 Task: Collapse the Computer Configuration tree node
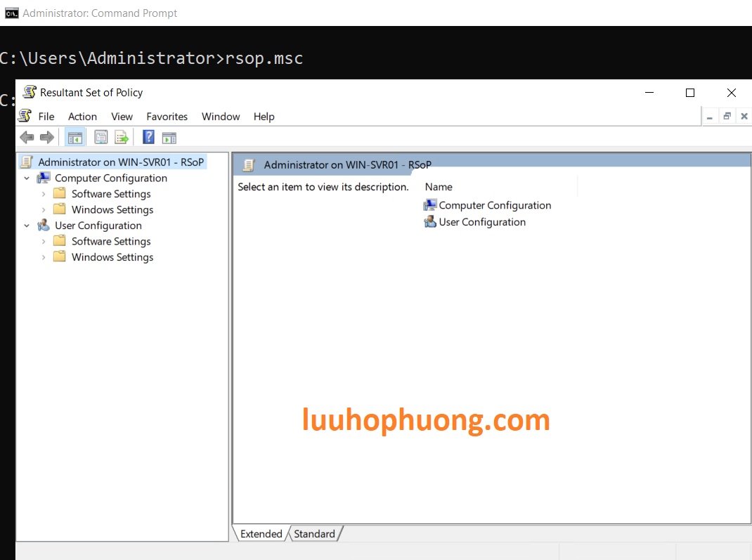(27, 178)
